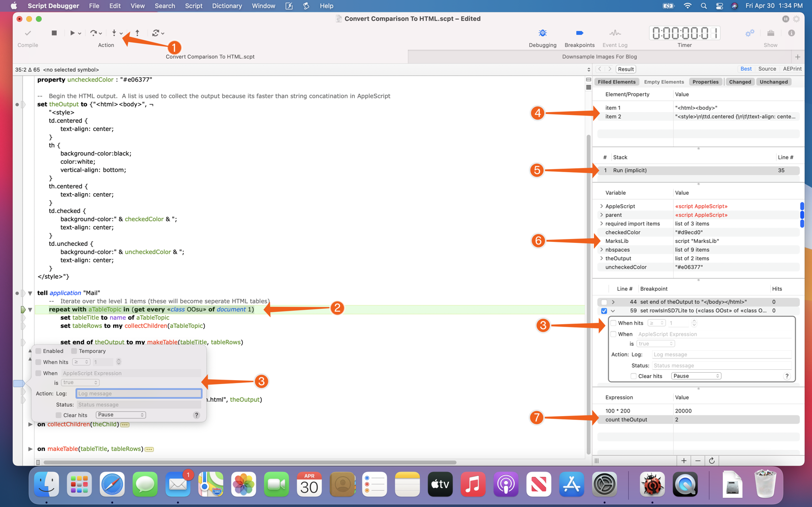Open Safari from the Dock
The height and width of the screenshot is (507, 812).
coord(112,485)
